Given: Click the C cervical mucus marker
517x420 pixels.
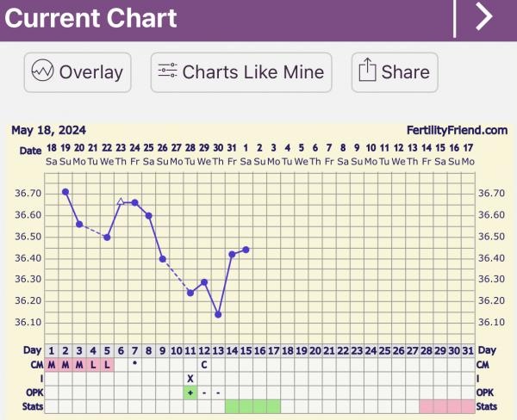Looking at the screenshot, I should click(204, 365).
